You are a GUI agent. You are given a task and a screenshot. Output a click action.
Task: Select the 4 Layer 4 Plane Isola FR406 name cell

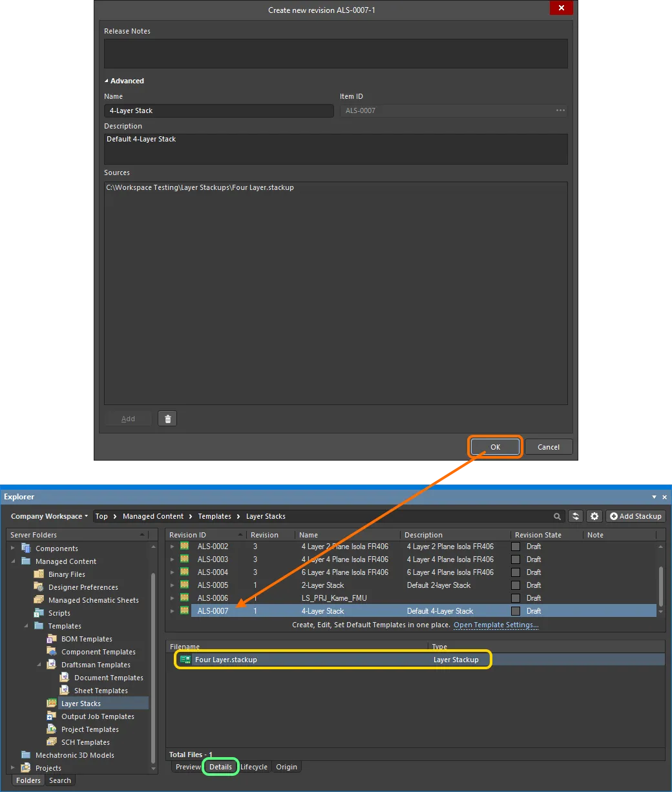point(345,559)
